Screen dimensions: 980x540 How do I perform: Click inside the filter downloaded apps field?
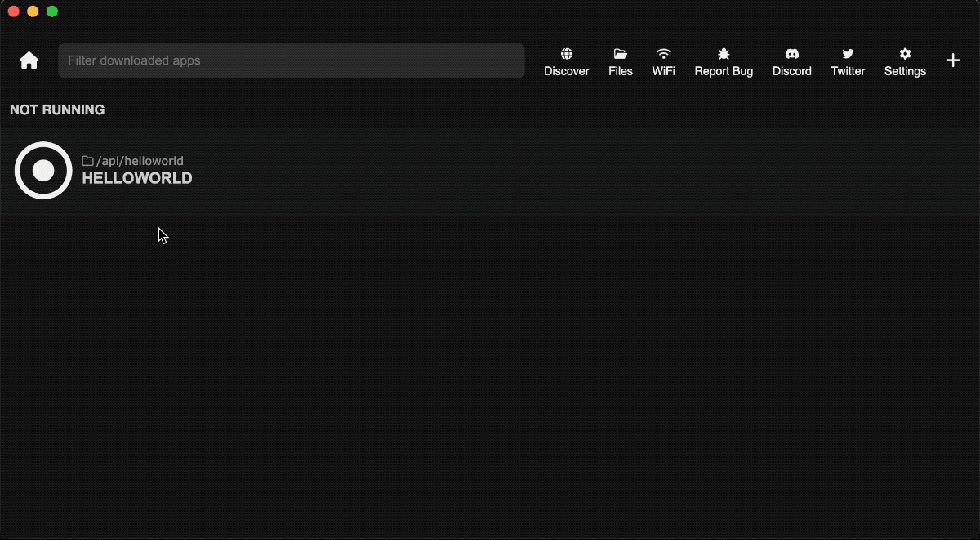tap(292, 60)
